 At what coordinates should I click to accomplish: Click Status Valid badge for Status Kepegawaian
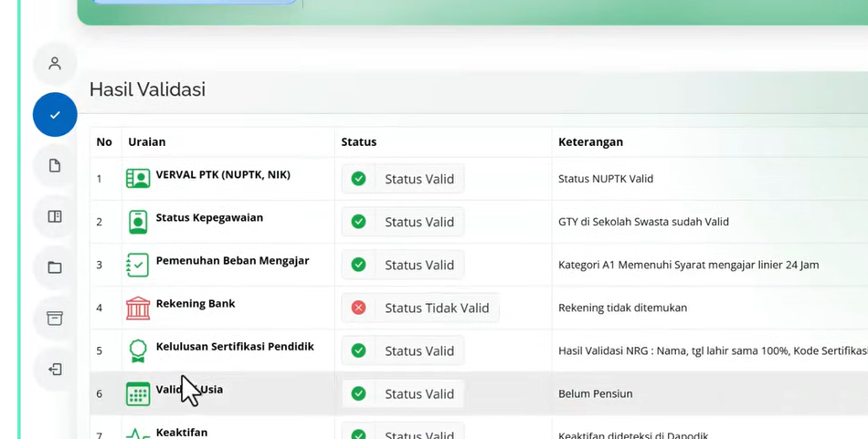tap(402, 222)
